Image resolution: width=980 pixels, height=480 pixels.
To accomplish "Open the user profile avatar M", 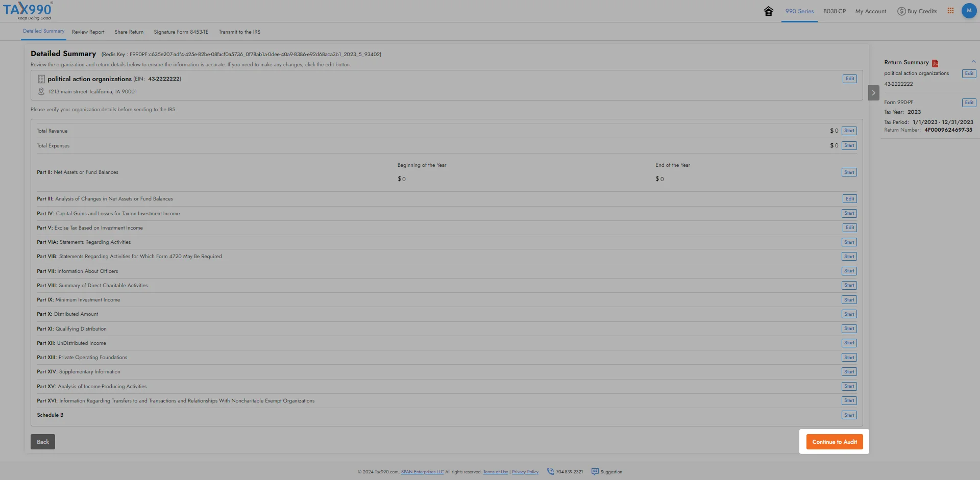I will click(x=969, y=11).
